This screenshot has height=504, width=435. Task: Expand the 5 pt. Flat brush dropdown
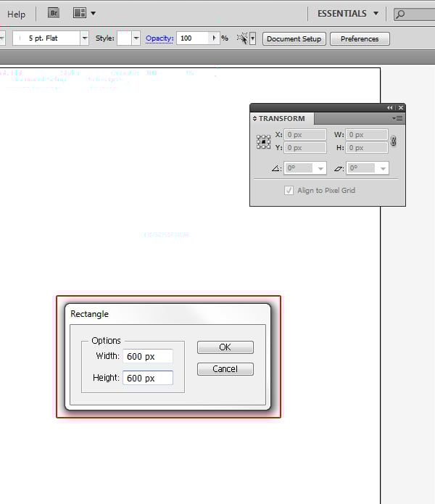(x=85, y=38)
